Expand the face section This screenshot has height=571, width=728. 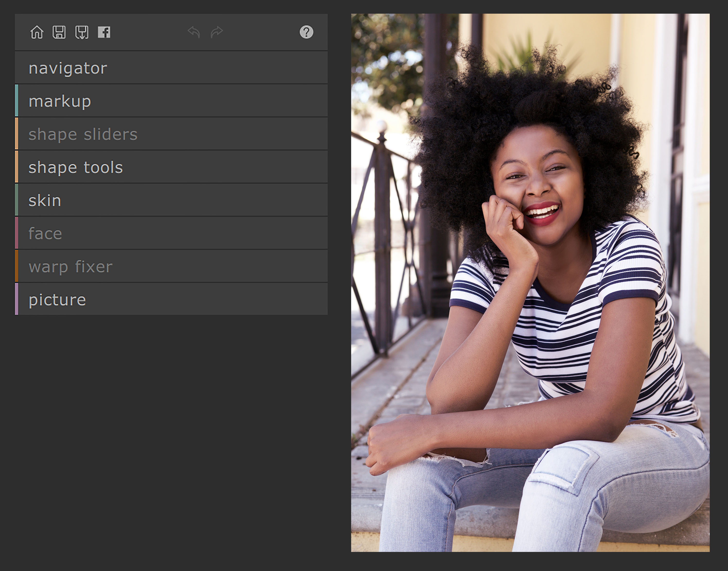(171, 233)
